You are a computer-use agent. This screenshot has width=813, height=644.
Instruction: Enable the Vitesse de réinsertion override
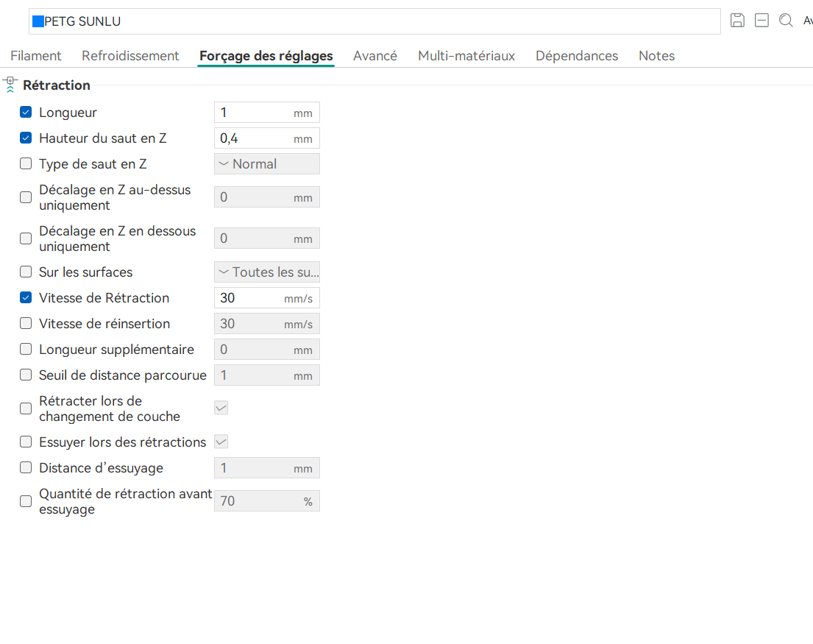(26, 324)
